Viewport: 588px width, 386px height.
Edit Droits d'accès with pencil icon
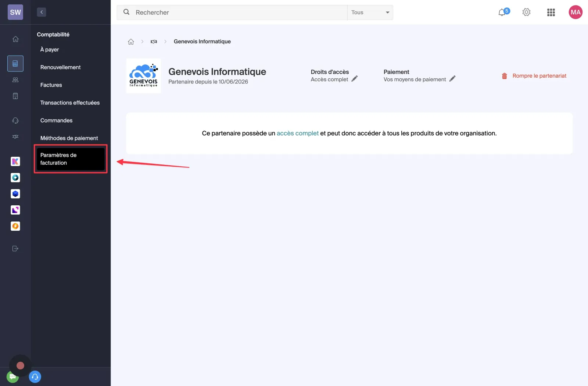(x=354, y=79)
